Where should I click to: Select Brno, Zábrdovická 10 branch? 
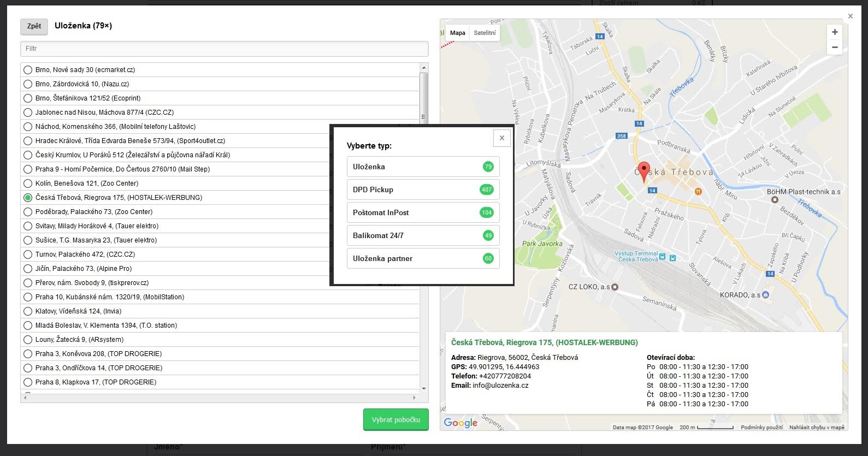coord(28,84)
